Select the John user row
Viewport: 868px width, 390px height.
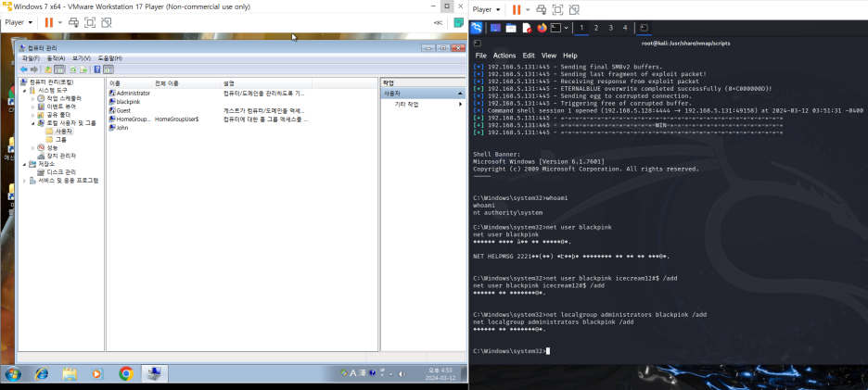tap(119, 127)
